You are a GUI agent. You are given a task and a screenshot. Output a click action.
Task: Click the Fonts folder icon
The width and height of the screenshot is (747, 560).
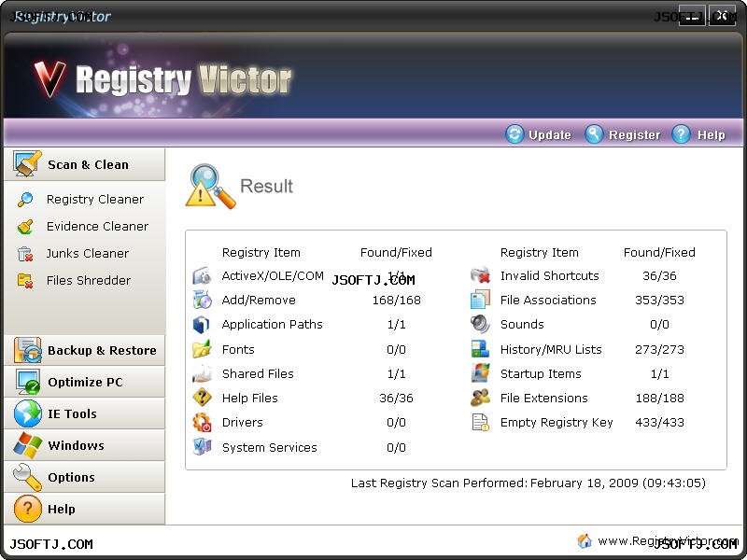click(x=202, y=349)
